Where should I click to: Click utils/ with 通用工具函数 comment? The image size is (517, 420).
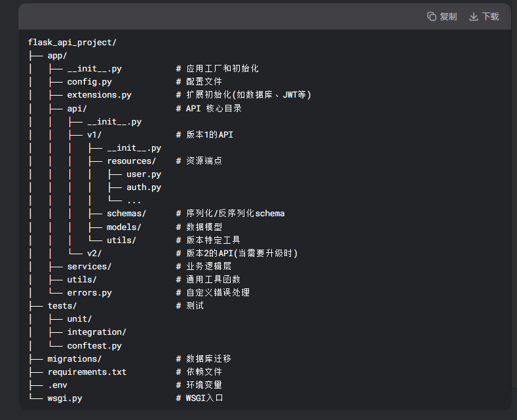(x=82, y=280)
